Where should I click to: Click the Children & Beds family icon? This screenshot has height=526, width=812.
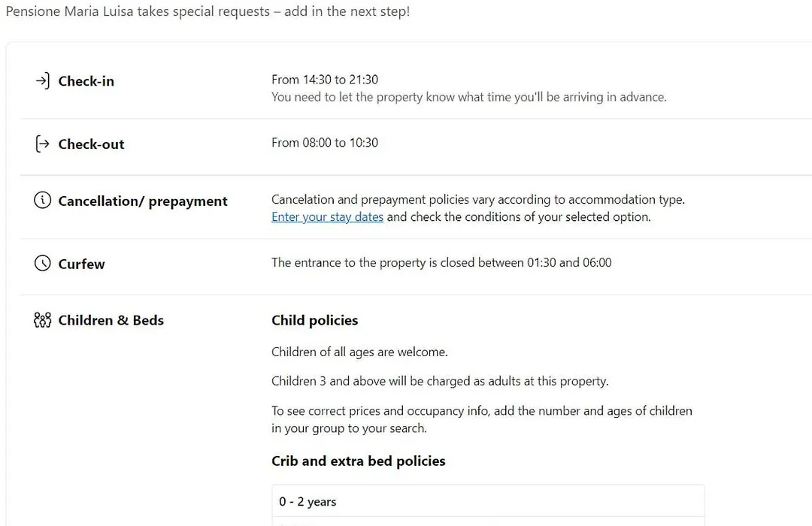42,320
